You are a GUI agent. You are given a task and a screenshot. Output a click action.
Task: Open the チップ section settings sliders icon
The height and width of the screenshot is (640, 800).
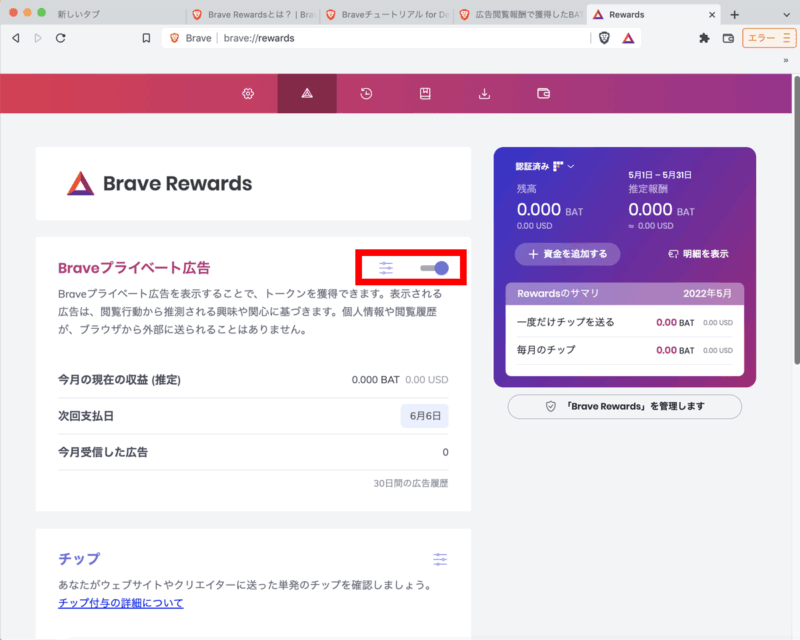tap(440, 559)
